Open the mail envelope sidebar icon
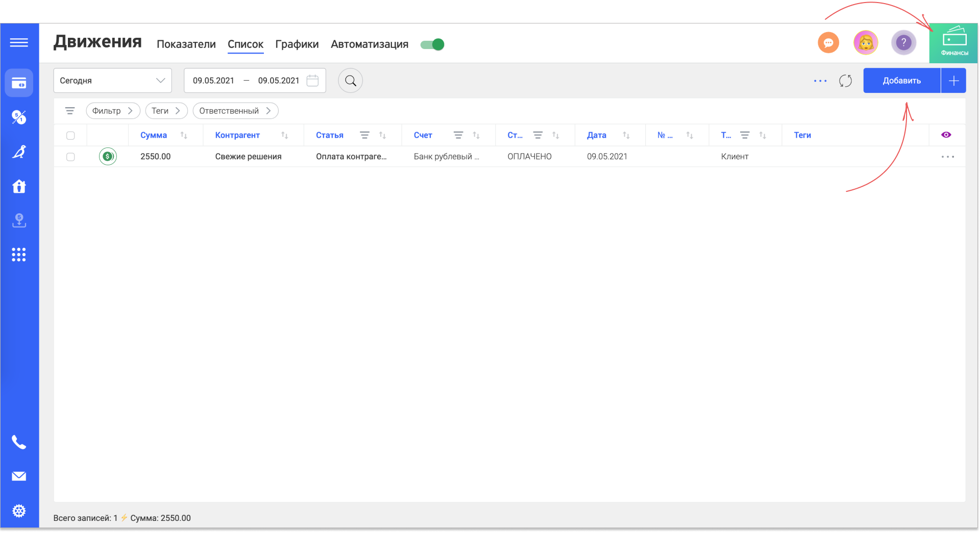This screenshot has height=551, width=980. point(19,476)
